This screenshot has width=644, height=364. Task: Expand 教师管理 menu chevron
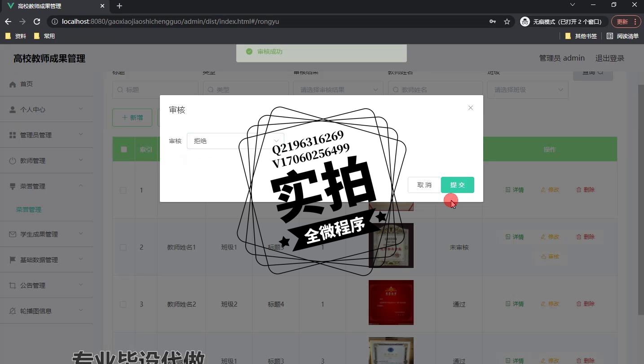coord(81,160)
